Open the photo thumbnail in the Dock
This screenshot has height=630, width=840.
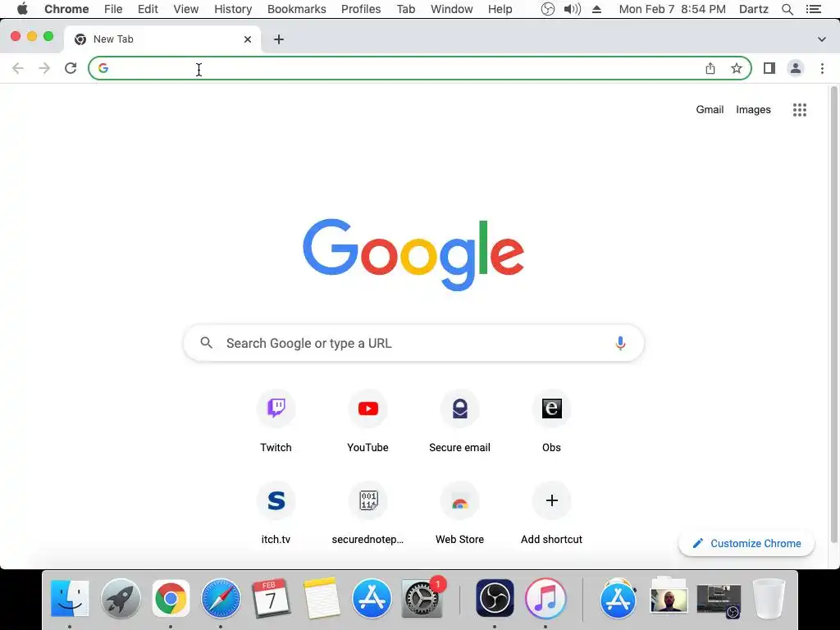pos(668,598)
